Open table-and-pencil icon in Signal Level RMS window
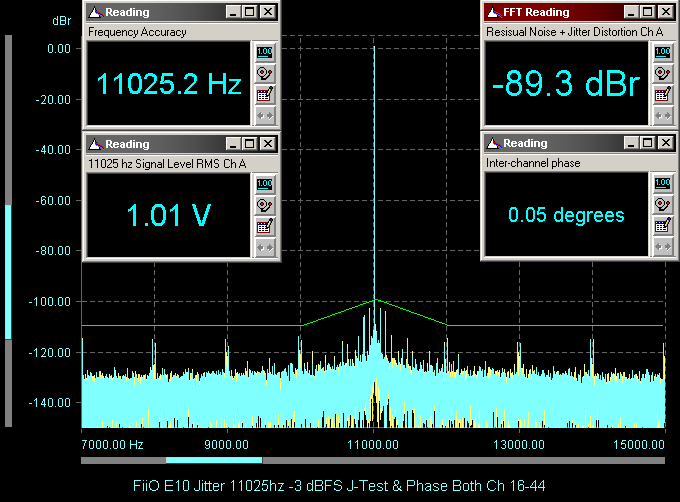This screenshot has height=502, width=680. 265,225
